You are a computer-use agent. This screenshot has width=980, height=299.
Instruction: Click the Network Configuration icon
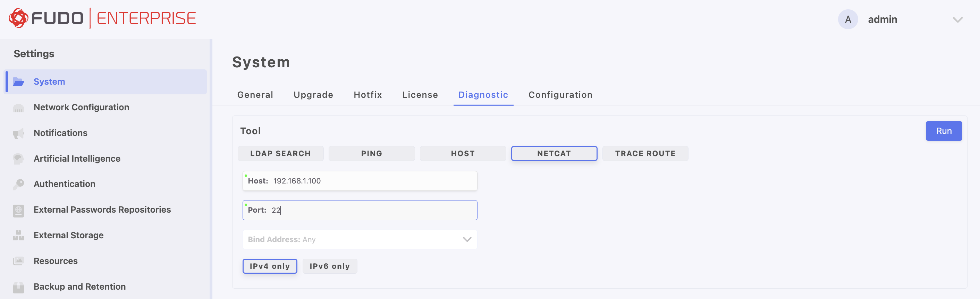(18, 108)
